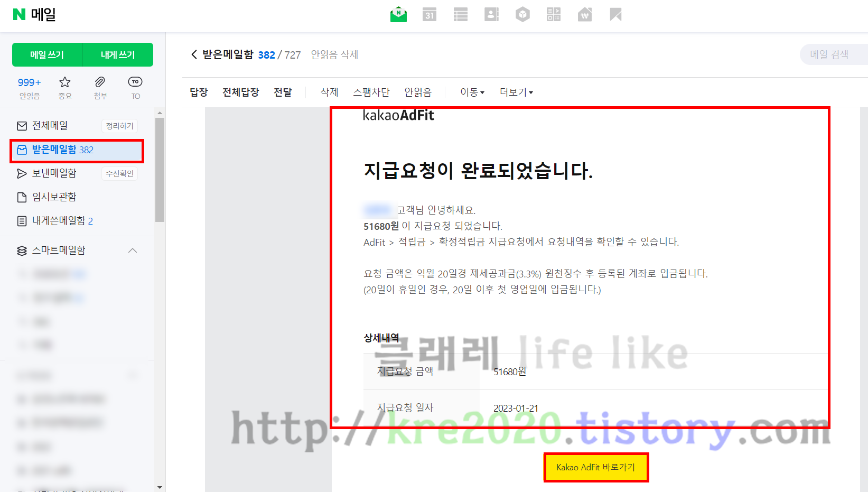Click the 받은메일함 382 / 727 heading
The height and width of the screenshot is (492, 868).
point(251,54)
